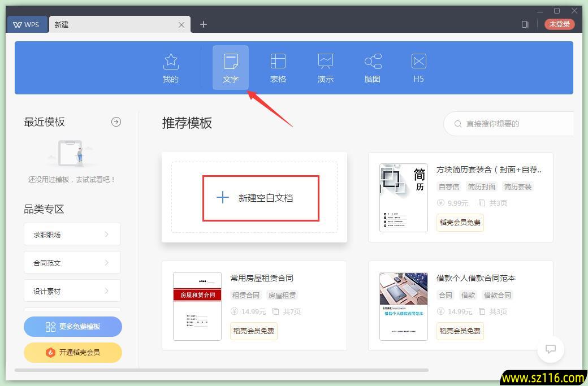
Task: Click the 未登录 login button
Action: tap(559, 24)
